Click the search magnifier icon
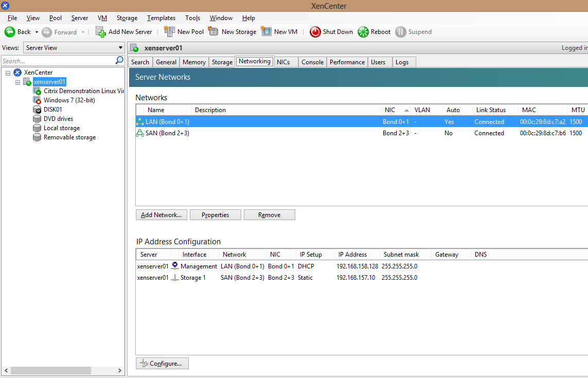 point(119,61)
